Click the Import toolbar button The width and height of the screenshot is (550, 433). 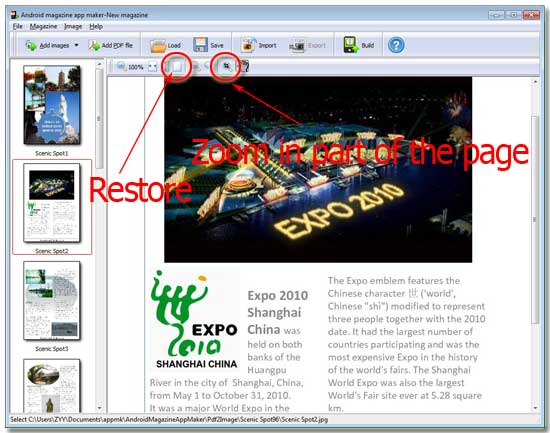pyautogui.click(x=259, y=45)
